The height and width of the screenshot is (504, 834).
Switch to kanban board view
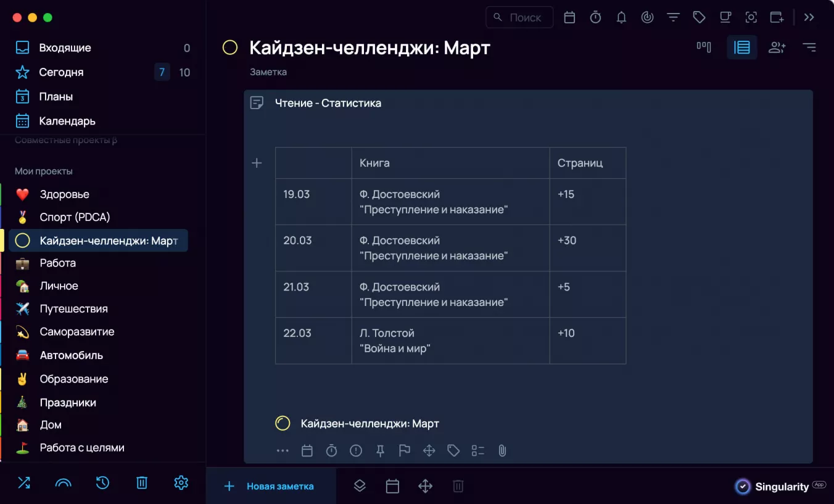704,47
